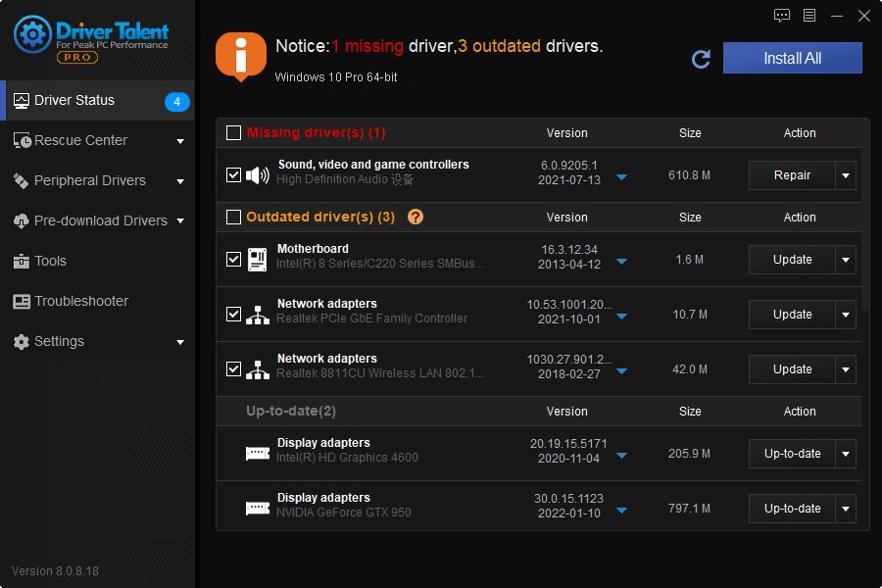The width and height of the screenshot is (882, 588).
Task: Click the refresh scan icon
Action: (701, 59)
